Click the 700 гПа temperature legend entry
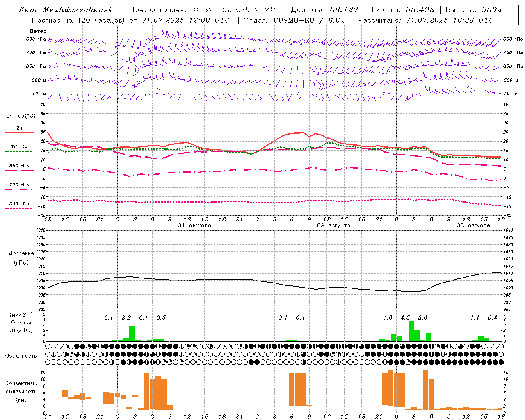The image size is (525, 420). pos(19,185)
